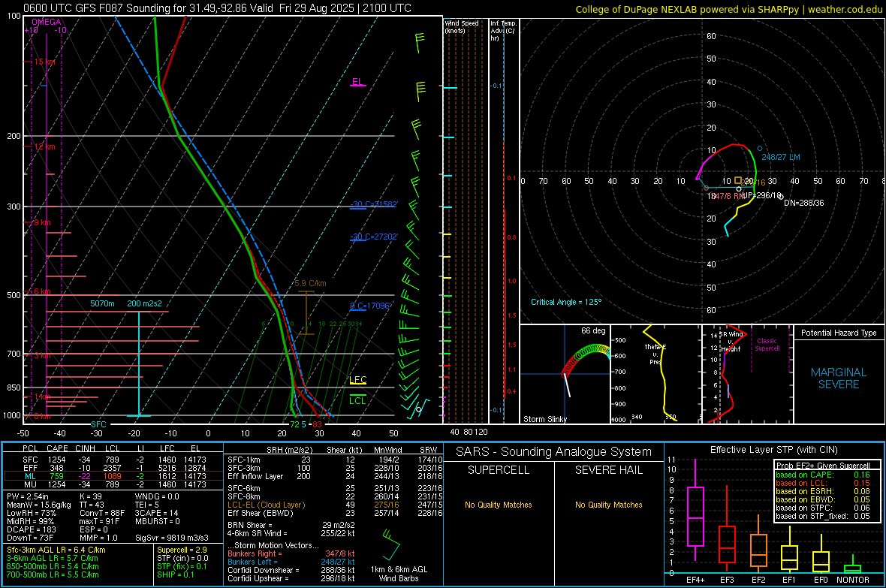Click the 66 deg value in Storm Slinky

593,330
